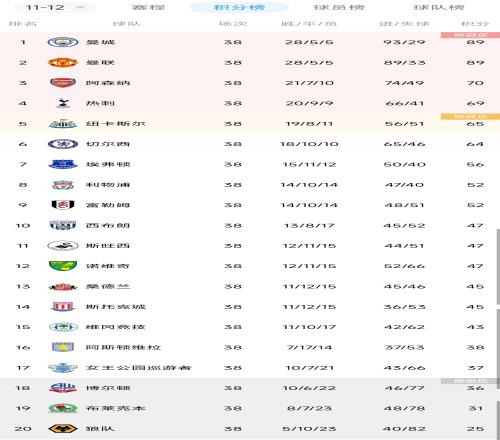Click the QPR (女王公园巡游者) crest

63,368
